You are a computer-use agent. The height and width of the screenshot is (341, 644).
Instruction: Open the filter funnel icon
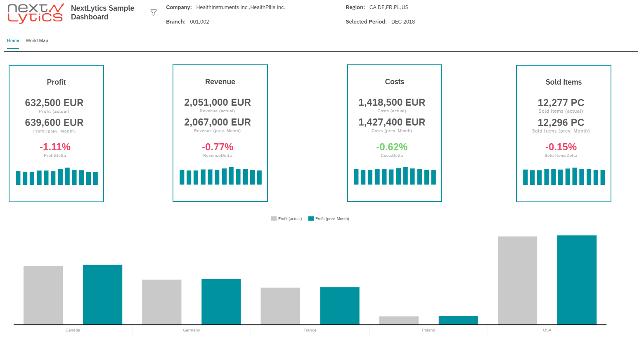153,12
